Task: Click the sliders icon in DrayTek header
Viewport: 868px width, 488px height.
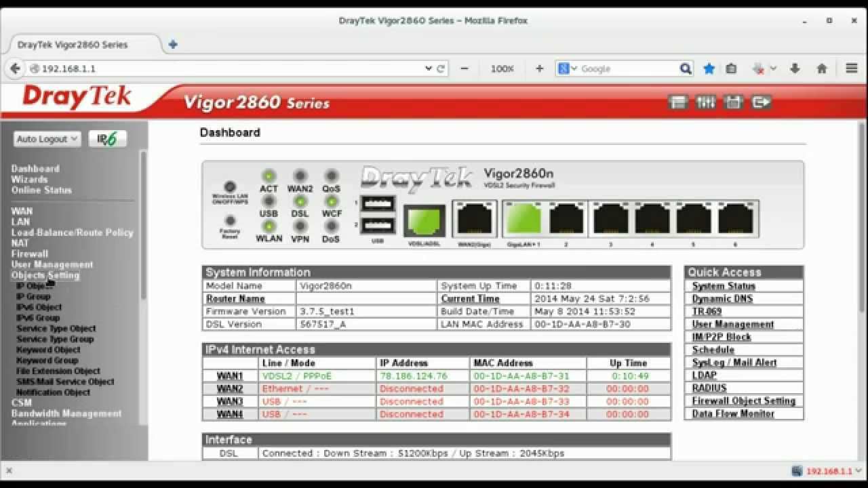Action: coord(705,102)
